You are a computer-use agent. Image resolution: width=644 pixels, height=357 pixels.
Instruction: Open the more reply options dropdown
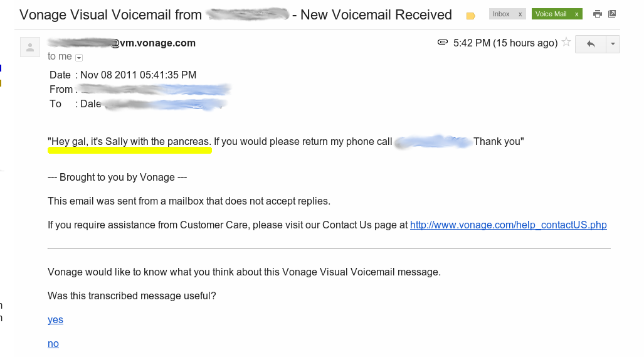[x=613, y=44]
